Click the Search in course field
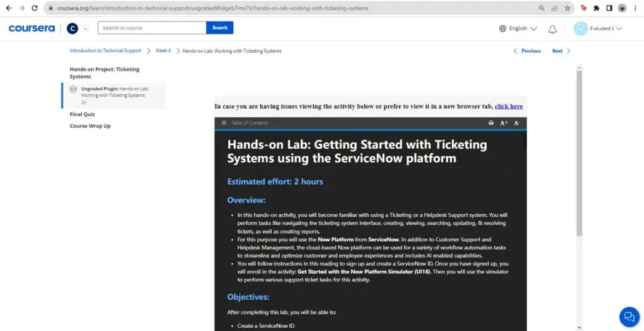 point(152,28)
